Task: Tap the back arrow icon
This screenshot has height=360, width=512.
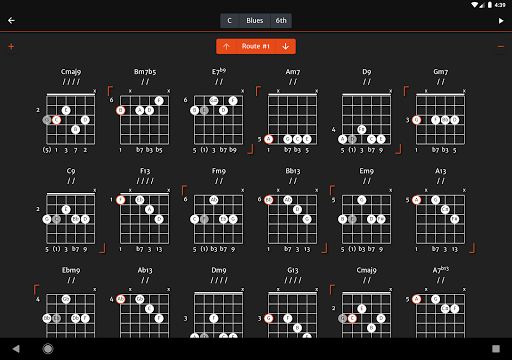Action: pyautogui.click(x=11, y=21)
